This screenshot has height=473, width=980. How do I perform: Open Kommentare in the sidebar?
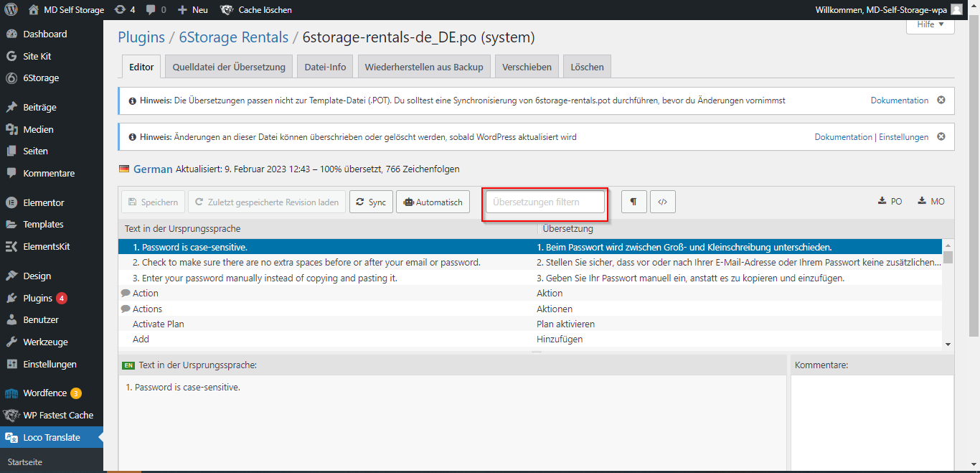coord(52,173)
